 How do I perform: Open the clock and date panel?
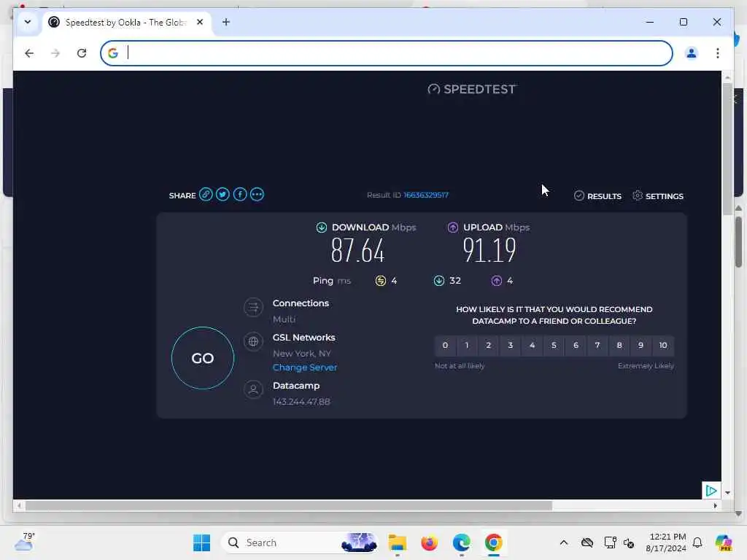coord(666,542)
